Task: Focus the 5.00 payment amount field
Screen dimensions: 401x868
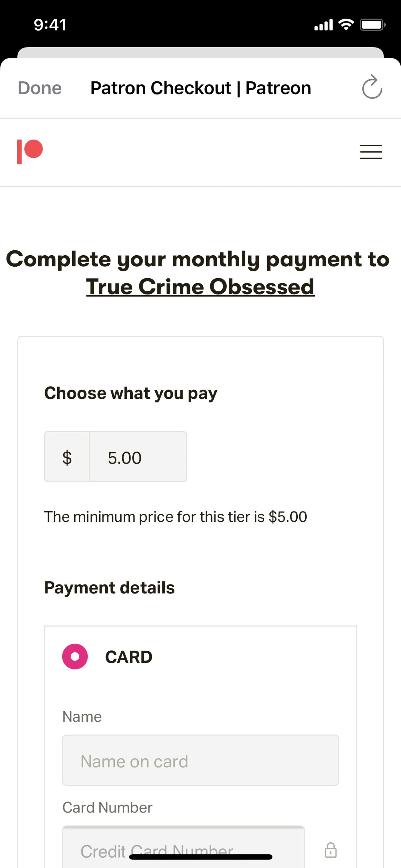Action: coord(138,457)
